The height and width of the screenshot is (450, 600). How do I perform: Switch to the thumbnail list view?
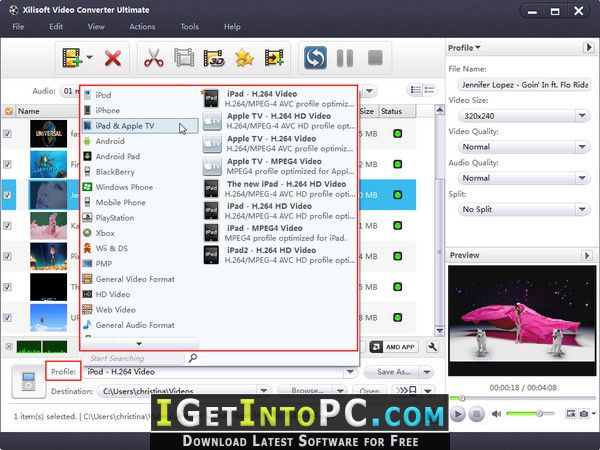click(416, 90)
